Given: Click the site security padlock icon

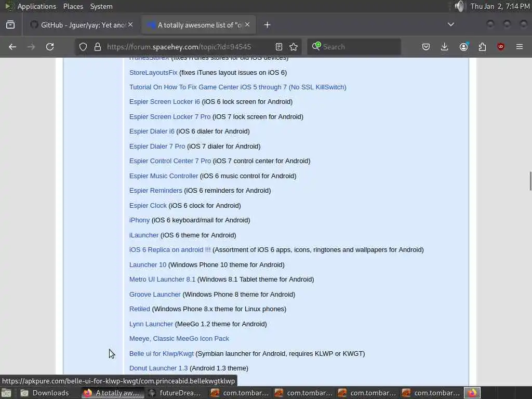Looking at the screenshot, I should pyautogui.click(x=98, y=47).
